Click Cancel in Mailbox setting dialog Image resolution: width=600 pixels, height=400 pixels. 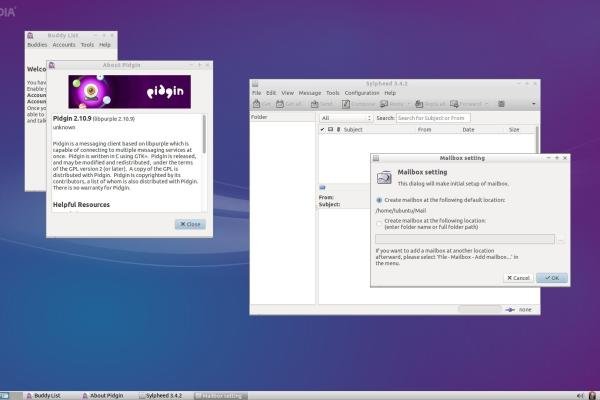tap(518, 278)
